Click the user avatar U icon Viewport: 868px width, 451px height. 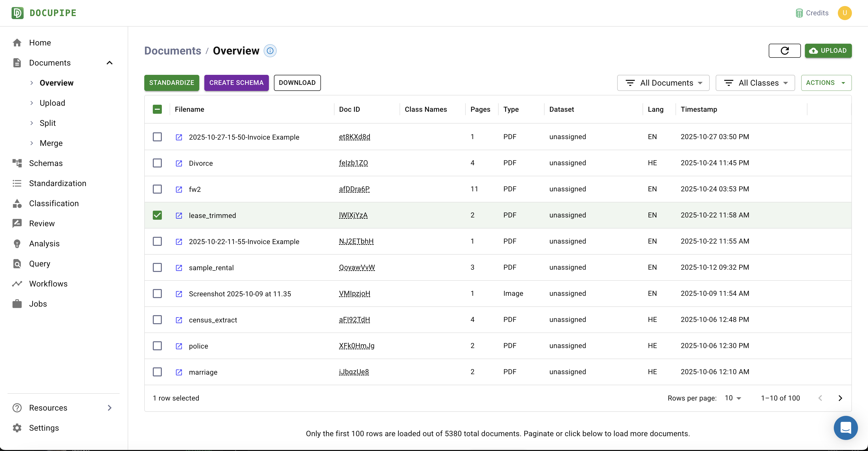coord(844,13)
